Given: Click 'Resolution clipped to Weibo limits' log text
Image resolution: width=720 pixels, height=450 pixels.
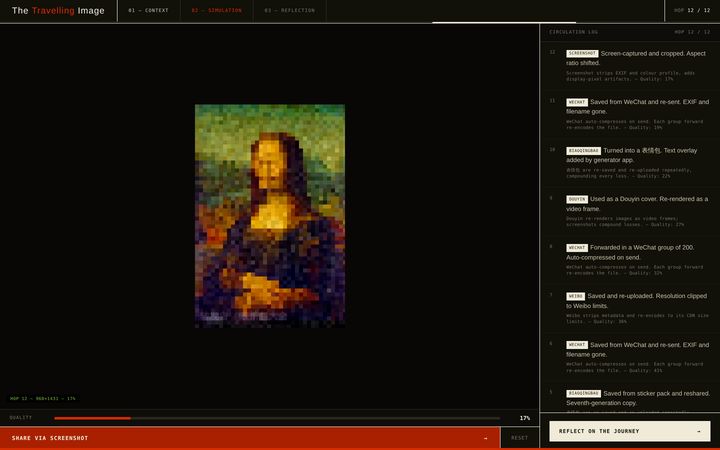Looking at the screenshot, I should 636,301.
